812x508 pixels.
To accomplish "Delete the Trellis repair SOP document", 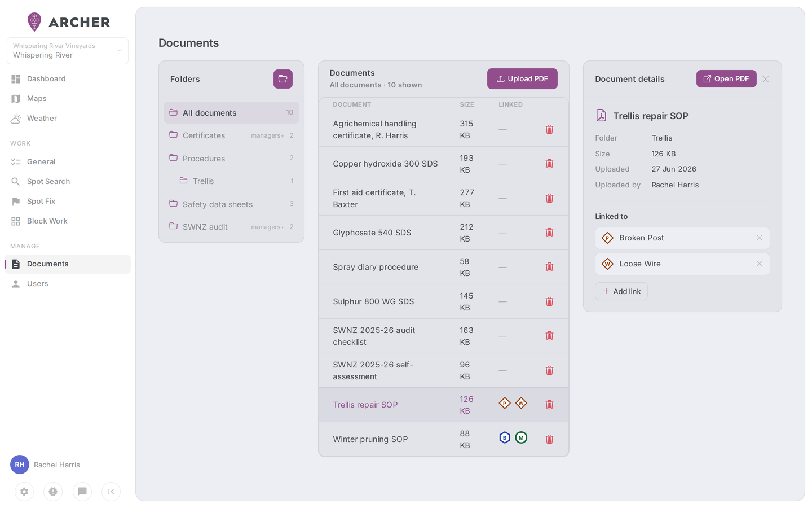I will click(x=549, y=405).
